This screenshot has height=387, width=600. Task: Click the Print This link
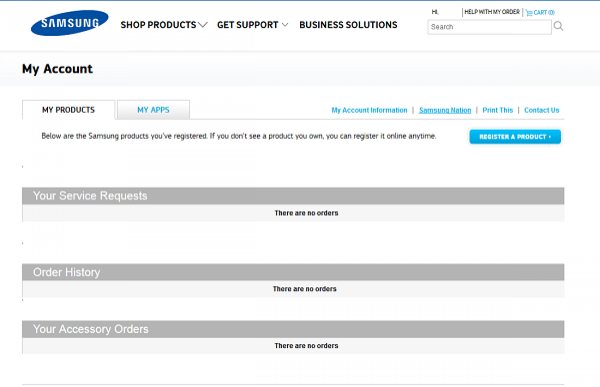[x=497, y=110]
